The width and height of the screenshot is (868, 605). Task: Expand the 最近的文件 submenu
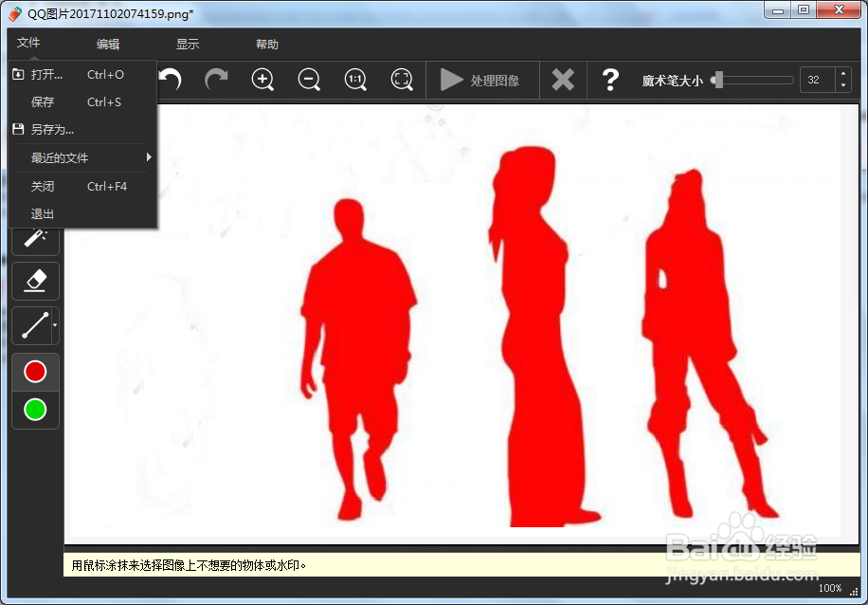click(82, 158)
